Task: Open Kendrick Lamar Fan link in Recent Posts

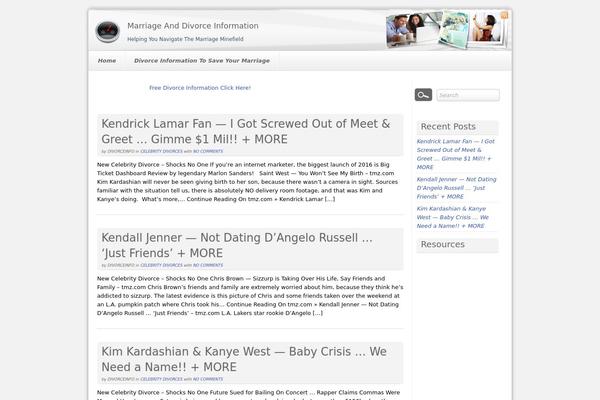Action: click(x=455, y=154)
